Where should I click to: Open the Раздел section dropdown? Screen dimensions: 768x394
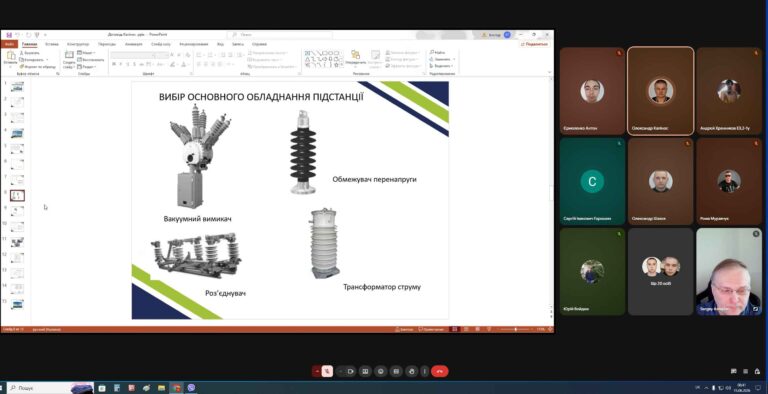87,67
